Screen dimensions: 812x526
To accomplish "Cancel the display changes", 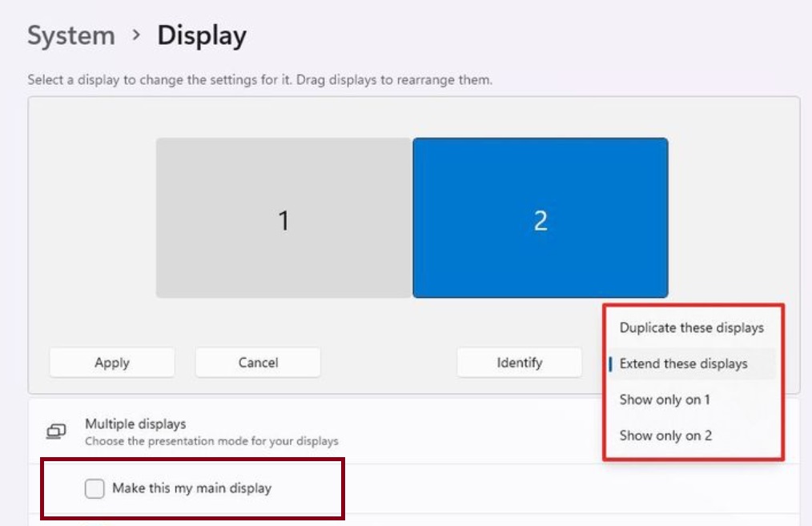I will [x=258, y=363].
